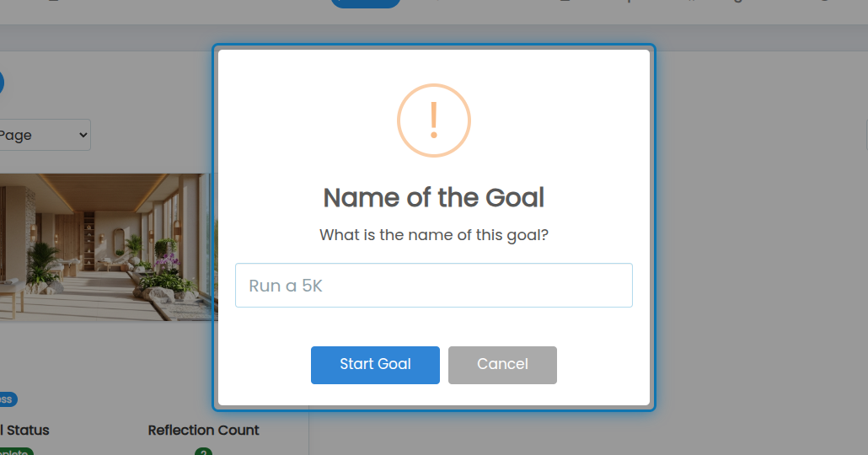Click the partially hidden blue circular button
This screenshot has height=455, width=868.
click(2, 83)
